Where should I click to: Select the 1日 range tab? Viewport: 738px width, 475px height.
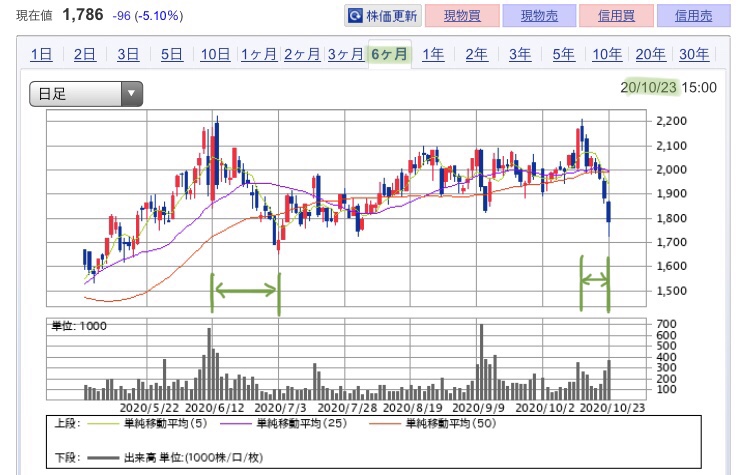(41, 55)
